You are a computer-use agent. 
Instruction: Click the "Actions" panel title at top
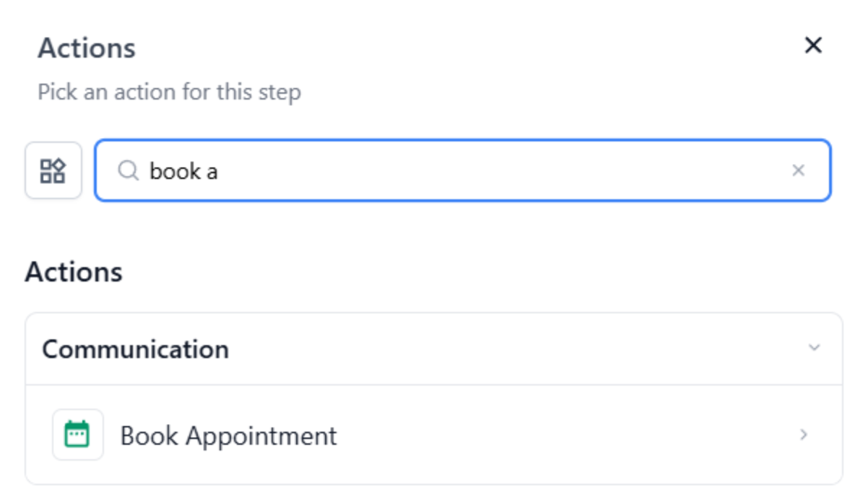click(x=87, y=48)
